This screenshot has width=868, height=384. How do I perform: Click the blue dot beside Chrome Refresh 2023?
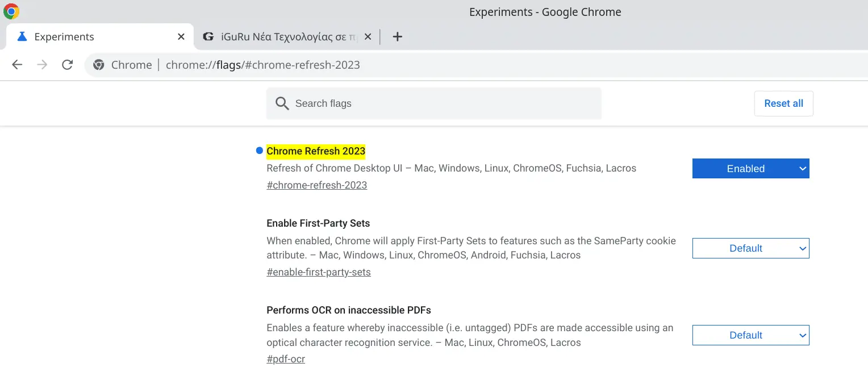tap(260, 151)
